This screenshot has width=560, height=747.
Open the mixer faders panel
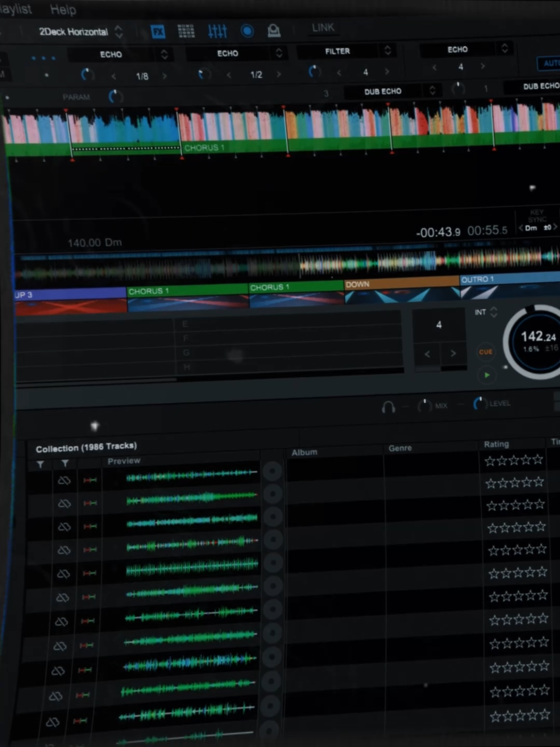pos(217,31)
